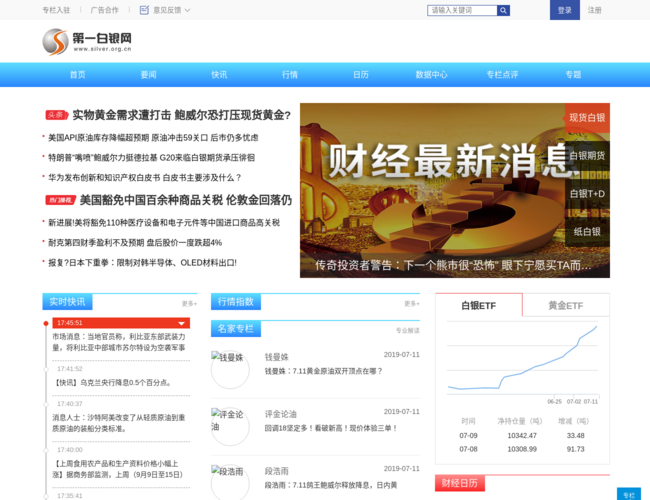Click the 17:41:52 timeline marker

(46, 369)
